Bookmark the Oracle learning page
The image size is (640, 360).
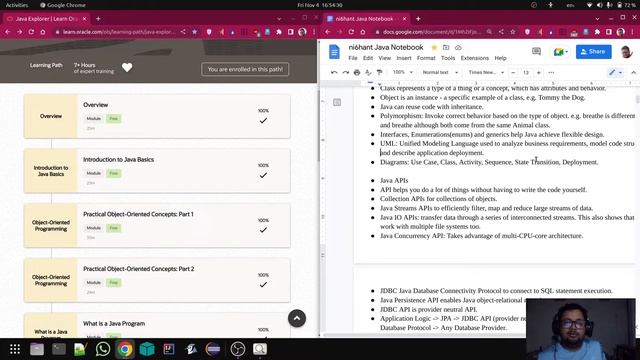coord(195,32)
